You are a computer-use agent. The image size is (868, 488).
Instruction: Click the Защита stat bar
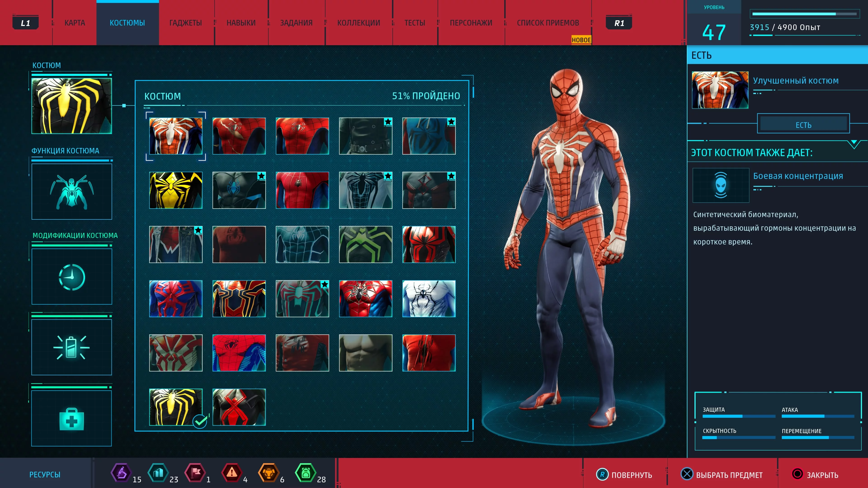coord(739,416)
